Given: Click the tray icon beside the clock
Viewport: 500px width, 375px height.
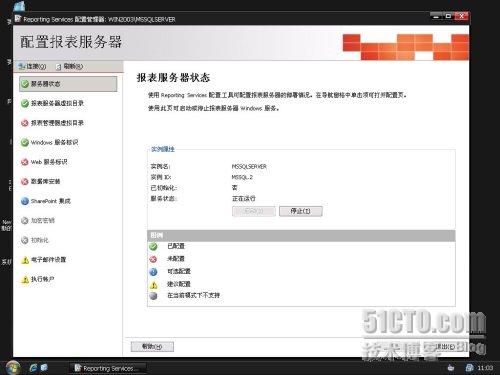Looking at the screenshot, I should [469, 368].
